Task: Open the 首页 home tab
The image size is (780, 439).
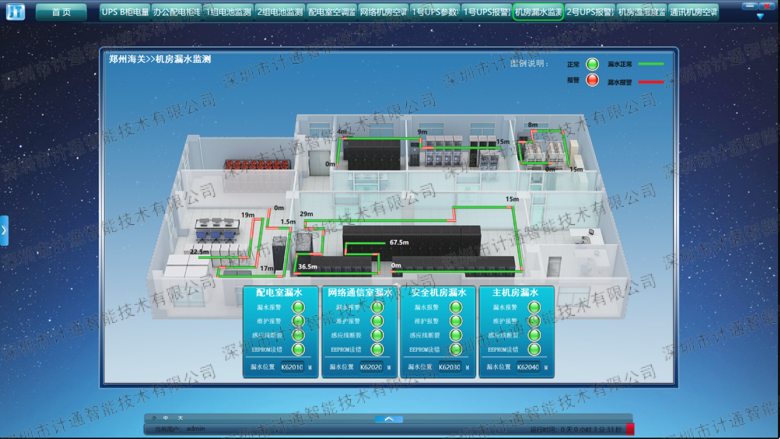Action: (61, 12)
